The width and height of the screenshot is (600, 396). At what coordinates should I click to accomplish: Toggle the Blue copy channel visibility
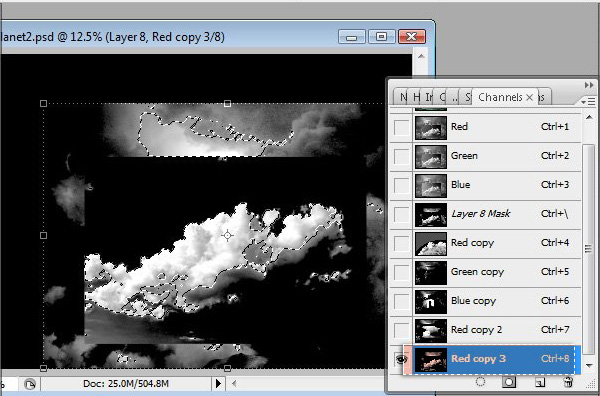click(401, 301)
